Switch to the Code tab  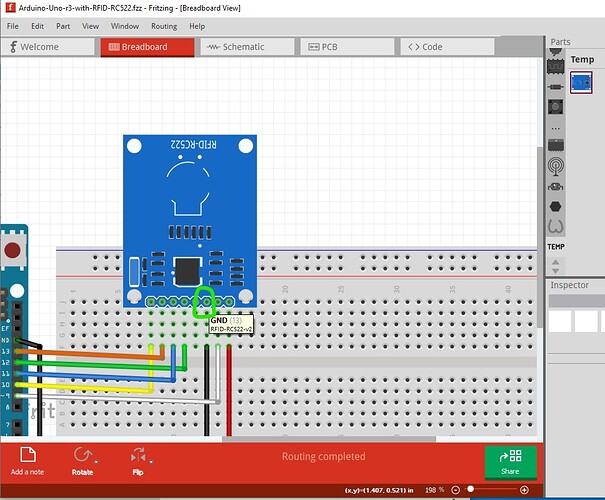[448, 47]
